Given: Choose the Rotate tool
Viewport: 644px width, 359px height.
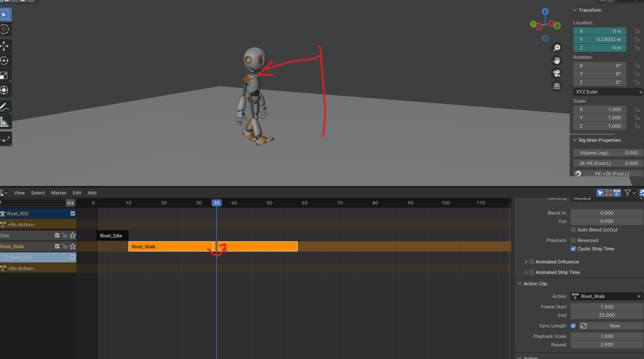Looking at the screenshot, I should 5,61.
